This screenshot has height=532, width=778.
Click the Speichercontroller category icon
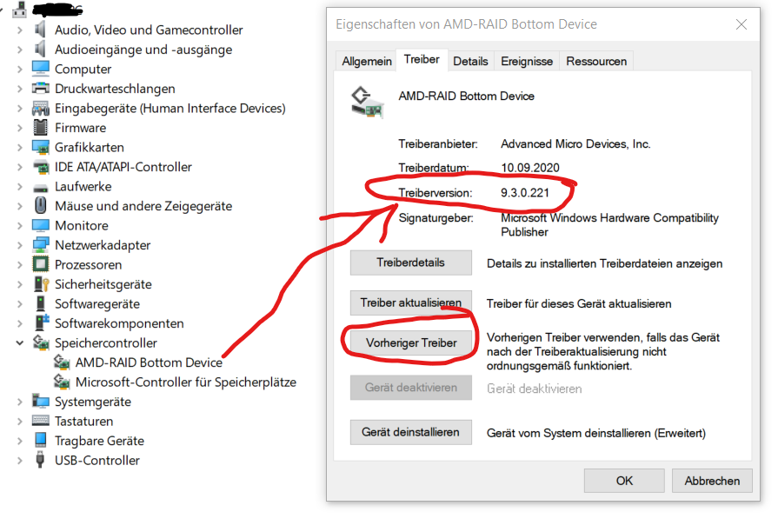[41, 342]
